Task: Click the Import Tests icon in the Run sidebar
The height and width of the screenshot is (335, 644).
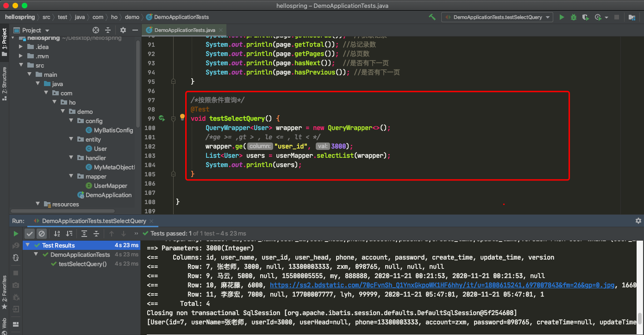Action: pyautogui.click(x=16, y=309)
